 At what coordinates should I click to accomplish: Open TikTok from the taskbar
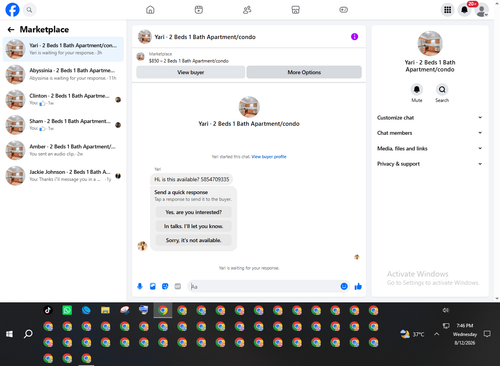(x=48, y=310)
